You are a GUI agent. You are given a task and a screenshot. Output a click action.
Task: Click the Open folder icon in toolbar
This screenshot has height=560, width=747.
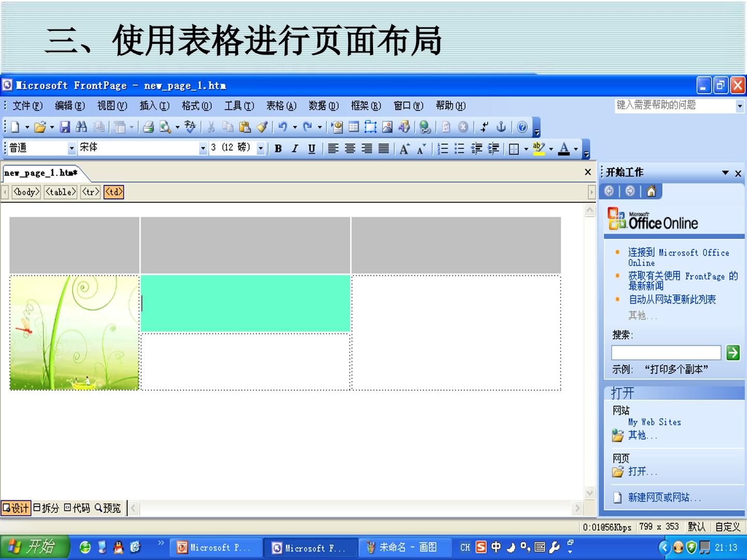pyautogui.click(x=39, y=127)
